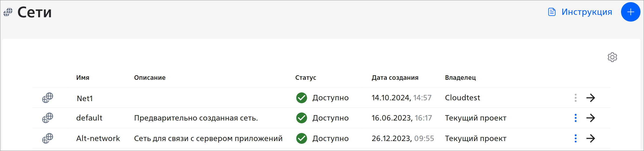Click the document icon beside Инструкция

pyautogui.click(x=552, y=12)
